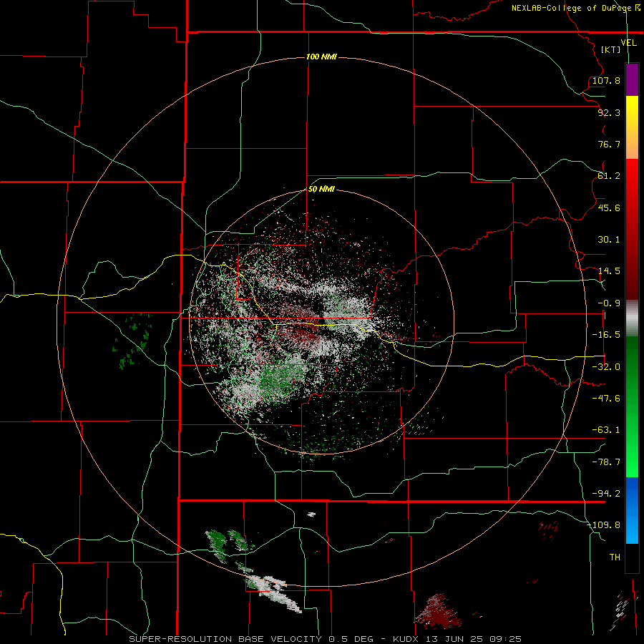644x644 pixels.
Task: Click the yellow-orange segment of color bar
Action: coord(632,127)
